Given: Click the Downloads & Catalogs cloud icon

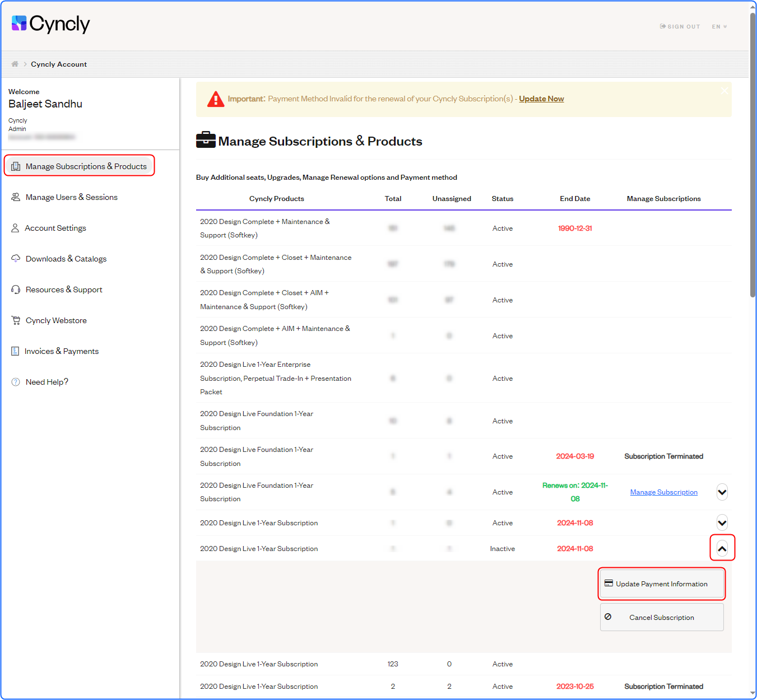Looking at the screenshot, I should pyautogui.click(x=16, y=259).
